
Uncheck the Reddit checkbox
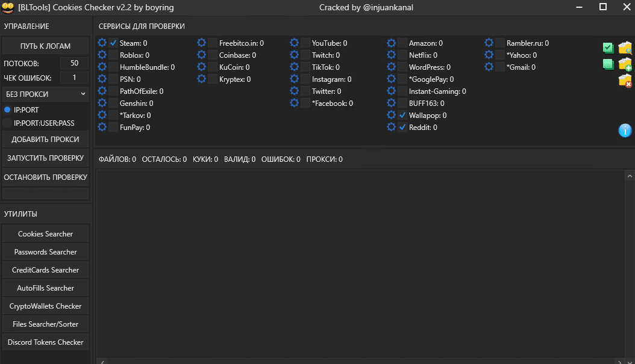tap(402, 128)
